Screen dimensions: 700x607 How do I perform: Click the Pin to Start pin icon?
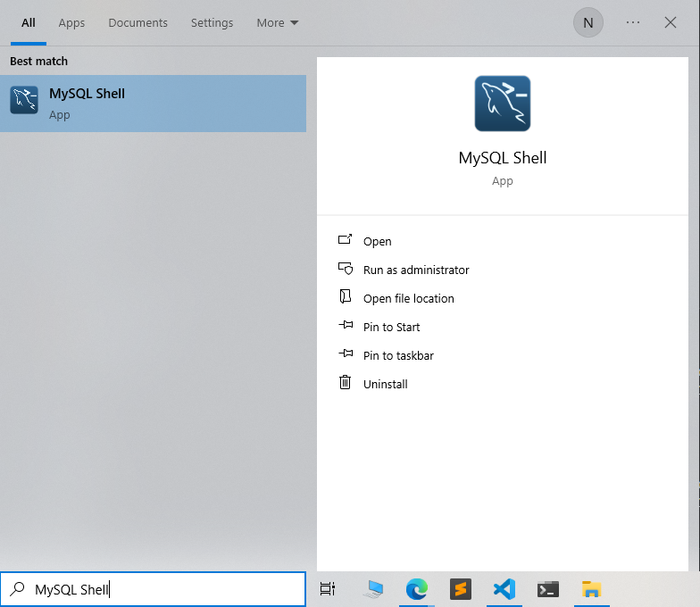tap(346, 325)
